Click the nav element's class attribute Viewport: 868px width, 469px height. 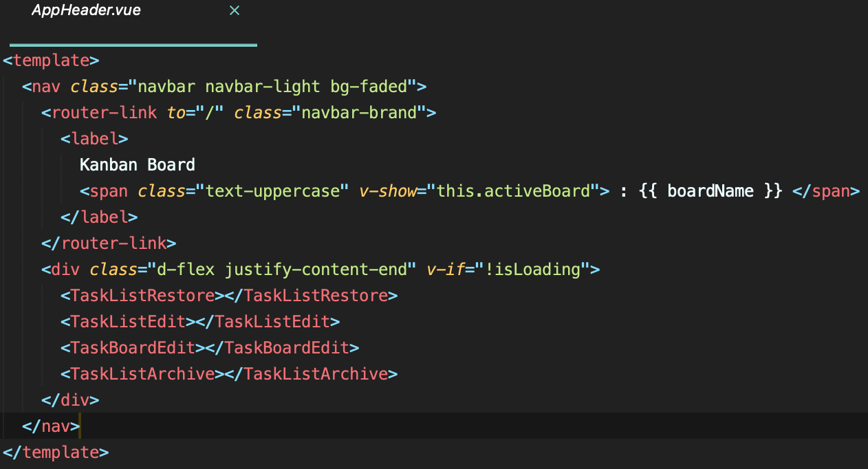[x=94, y=86]
